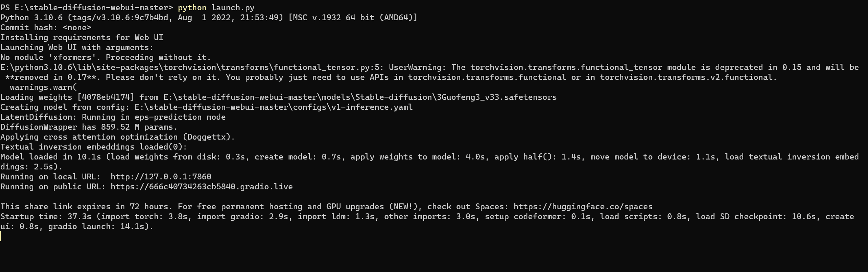Click the "Installing requirements for Web UI" line
This screenshot has width=868, height=272.
[x=82, y=37]
